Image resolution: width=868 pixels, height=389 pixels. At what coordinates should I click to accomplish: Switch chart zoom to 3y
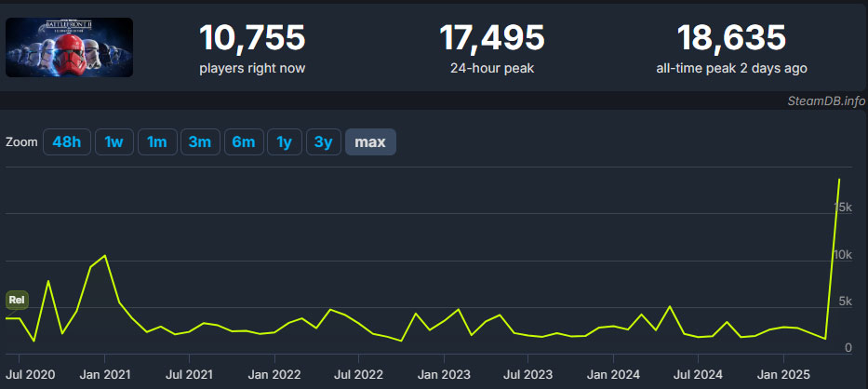323,141
